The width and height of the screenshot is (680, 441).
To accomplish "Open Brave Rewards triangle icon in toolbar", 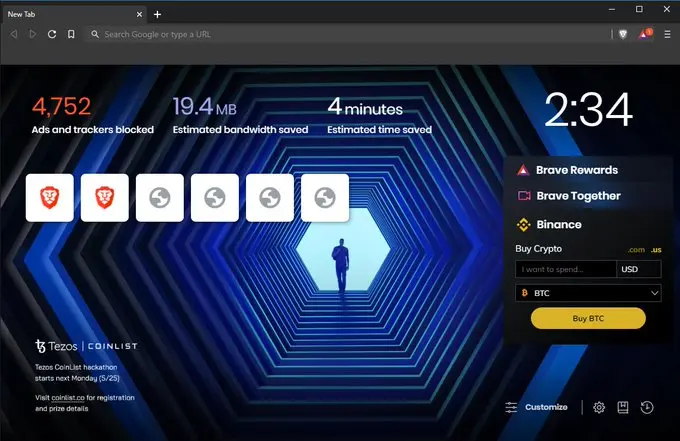I will click(x=645, y=33).
